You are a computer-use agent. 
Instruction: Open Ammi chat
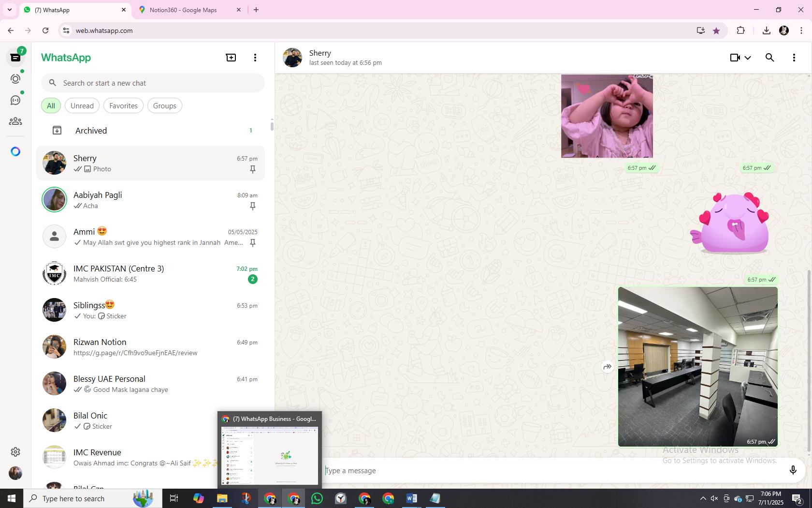151,237
